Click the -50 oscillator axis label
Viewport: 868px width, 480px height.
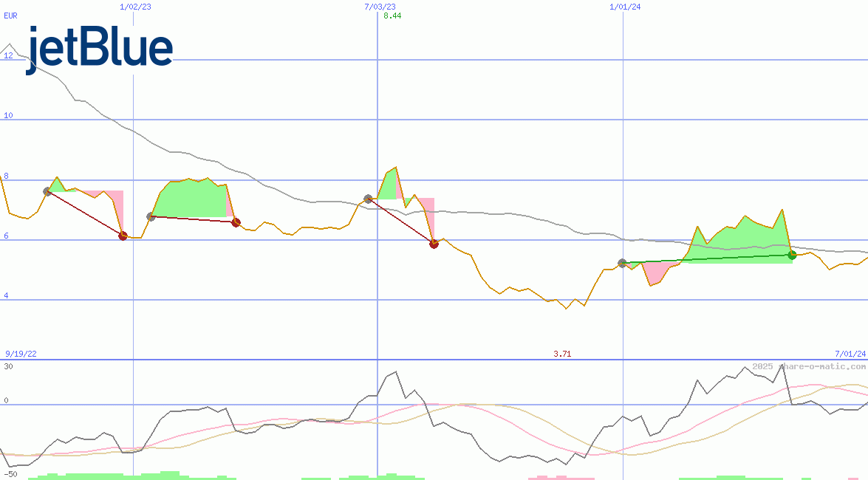(x=10, y=475)
